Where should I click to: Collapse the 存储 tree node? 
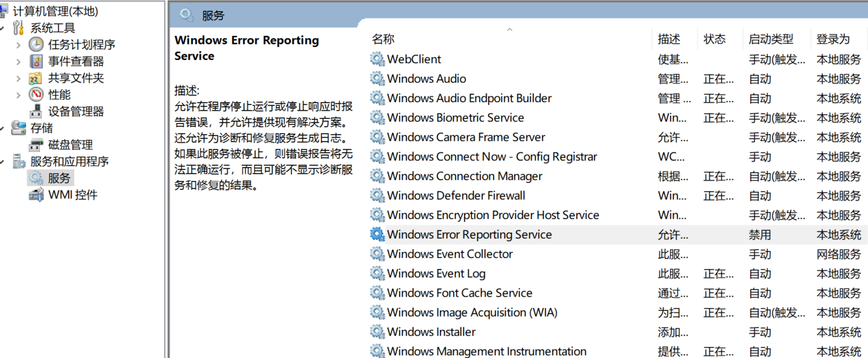(x=3, y=128)
